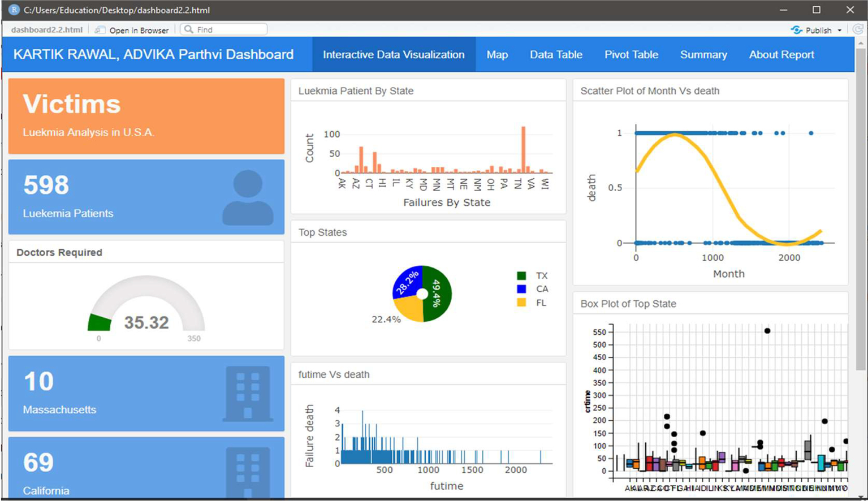The width and height of the screenshot is (868, 501).
Task: Click Open in Browser button
Action: [x=132, y=30]
